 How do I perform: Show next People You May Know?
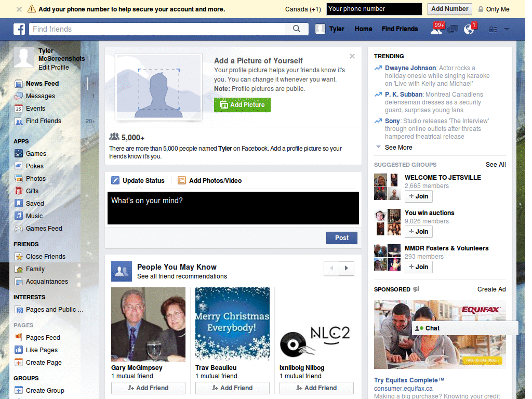[347, 268]
